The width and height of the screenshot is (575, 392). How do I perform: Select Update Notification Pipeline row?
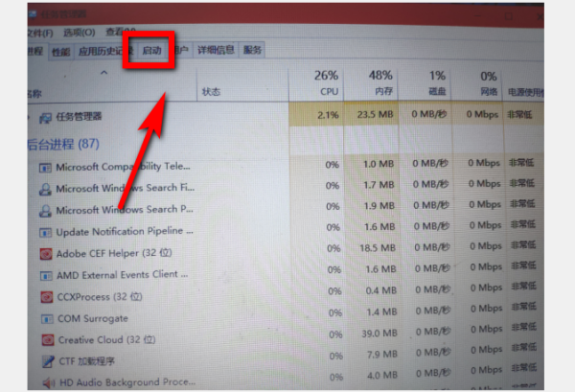(286, 229)
